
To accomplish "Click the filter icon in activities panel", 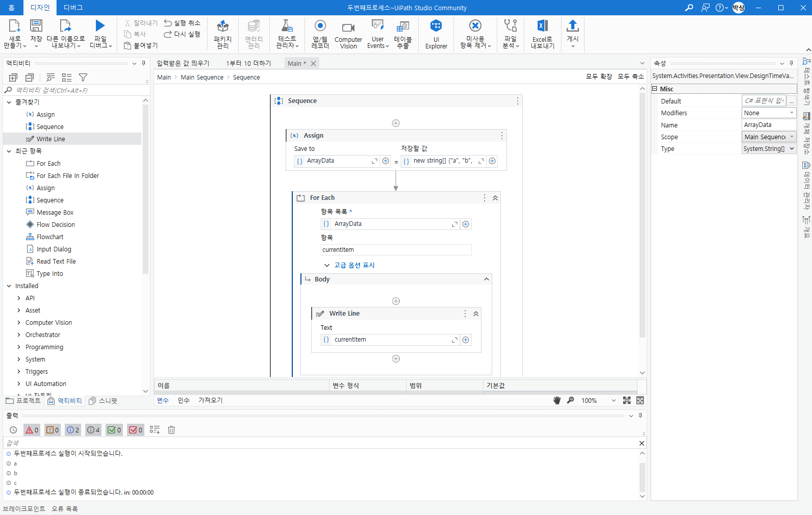I will click(x=83, y=78).
